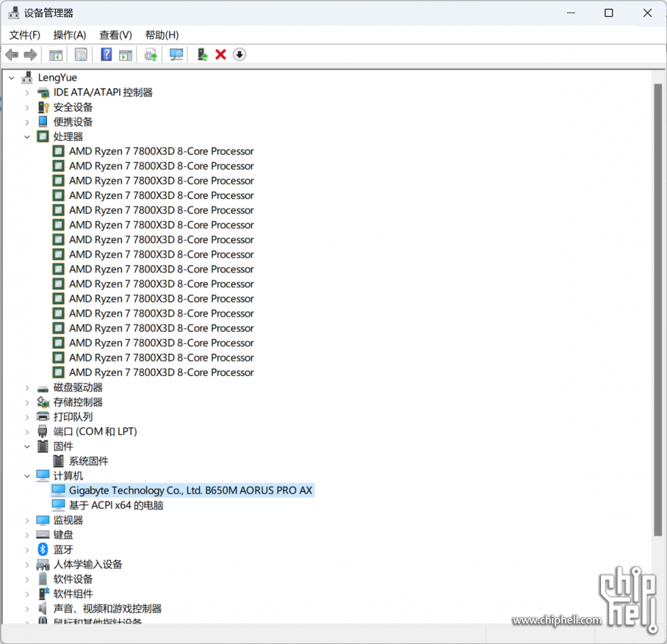Click the 端口 (COM 和 LPT) port icon
This screenshot has width=667, height=644.
click(x=43, y=432)
